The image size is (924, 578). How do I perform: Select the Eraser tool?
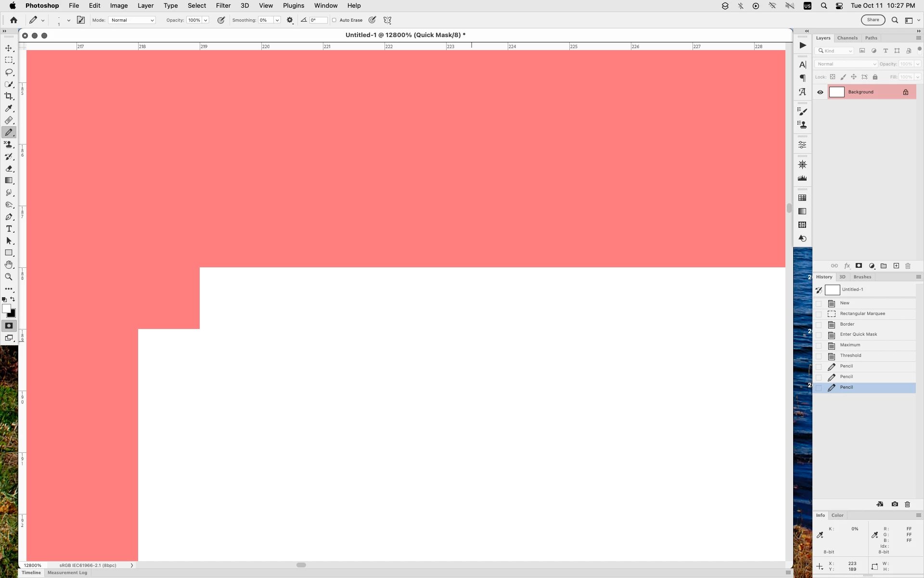click(x=9, y=169)
